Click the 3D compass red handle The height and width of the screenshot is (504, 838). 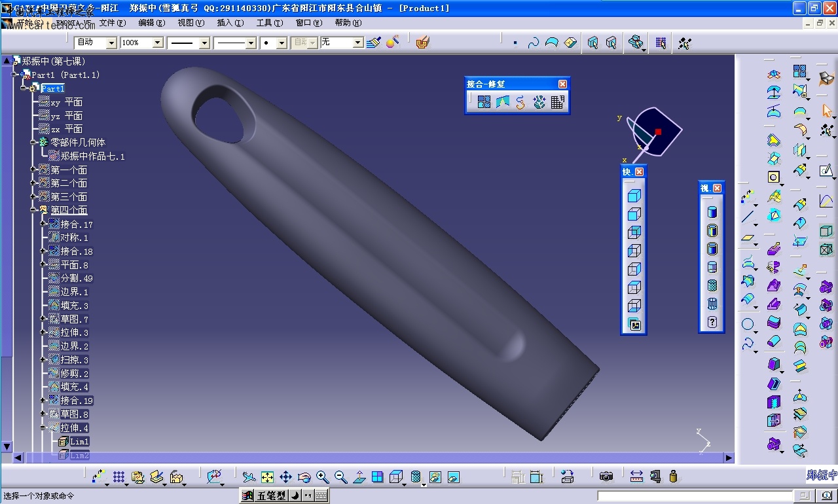658,132
